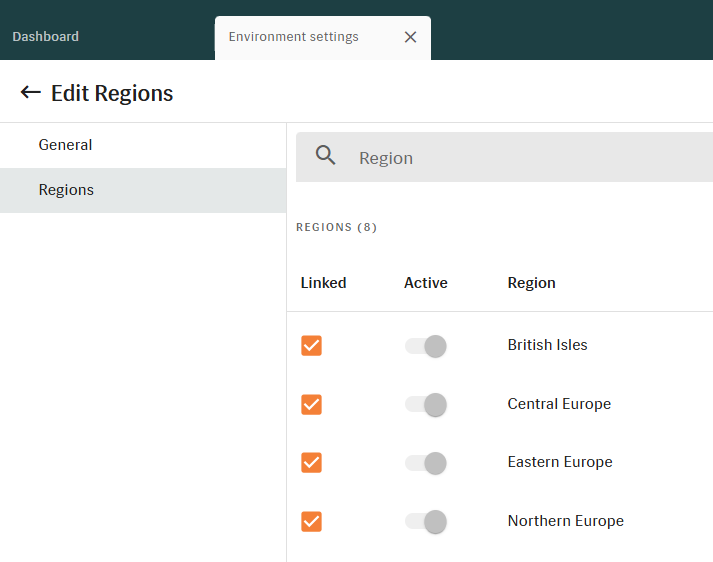Focus the Region search field
713x562 pixels.
tap(504, 157)
